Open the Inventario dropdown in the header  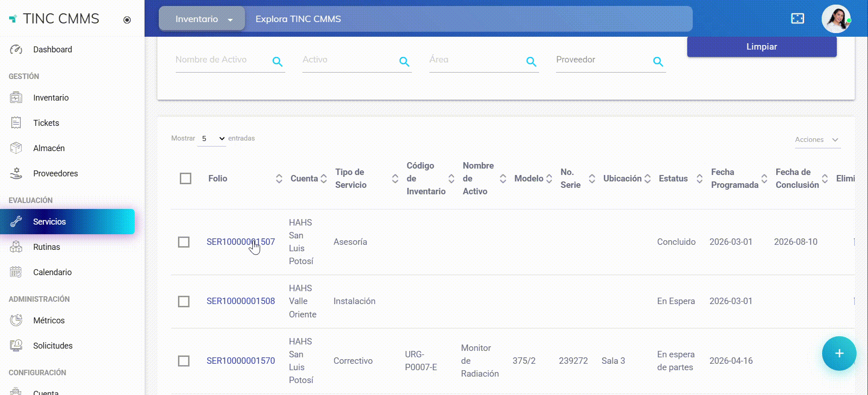(202, 19)
